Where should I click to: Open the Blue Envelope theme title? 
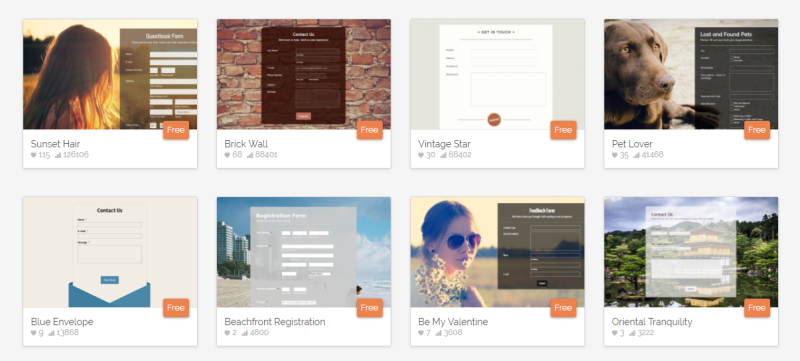click(x=62, y=322)
